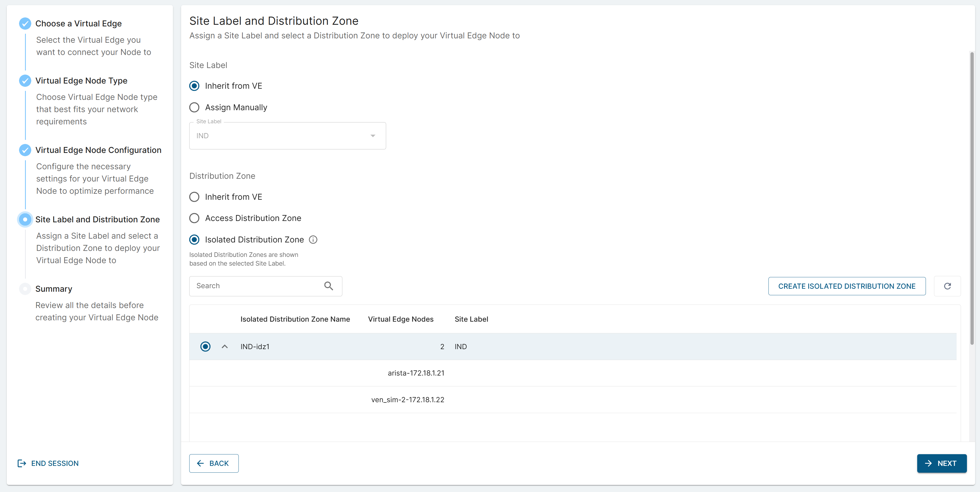980x492 pixels.
Task: Click the Virtual Edge Node Type checkmark
Action: (25, 81)
